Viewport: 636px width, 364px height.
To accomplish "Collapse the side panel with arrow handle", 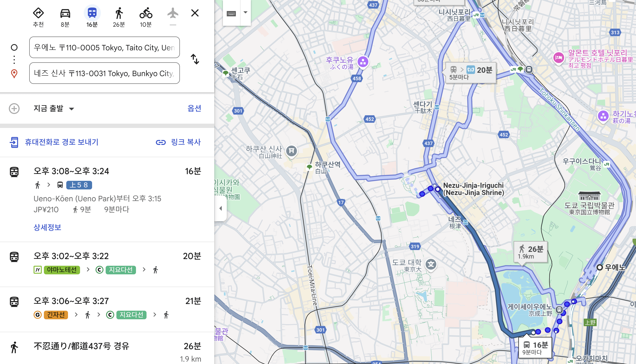I will click(221, 208).
